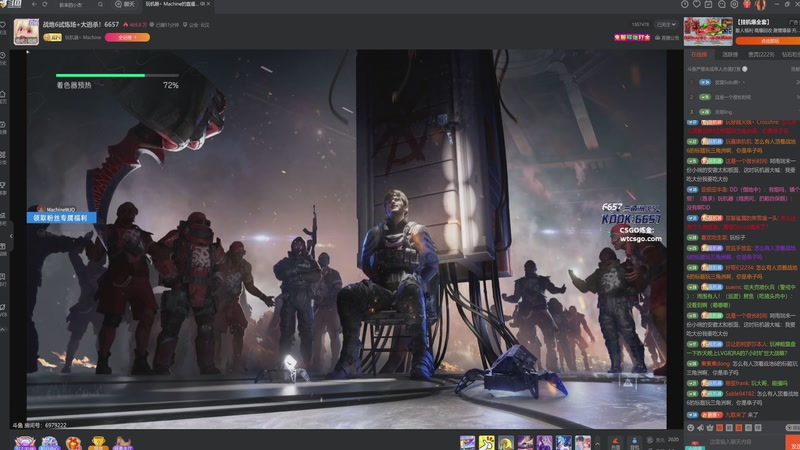This screenshot has width=800, height=450.
Task: Open the backpack 背包 icon
Action: pos(634,443)
